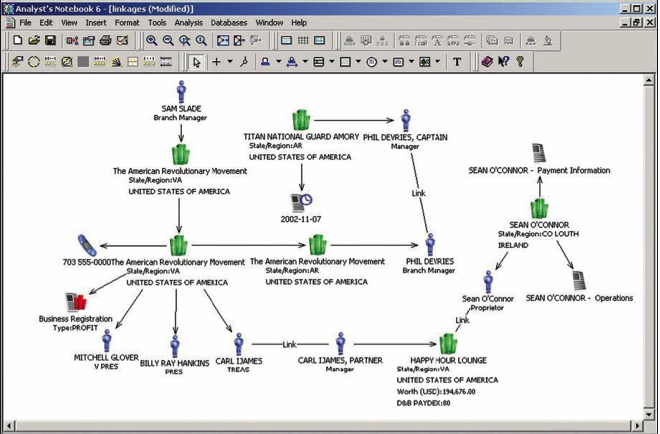
Task: Print the chart using the printer icon
Action: point(105,40)
